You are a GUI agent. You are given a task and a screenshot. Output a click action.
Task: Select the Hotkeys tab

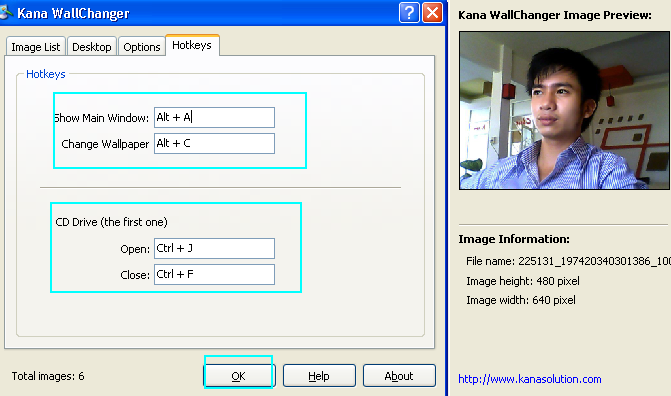pyautogui.click(x=192, y=45)
